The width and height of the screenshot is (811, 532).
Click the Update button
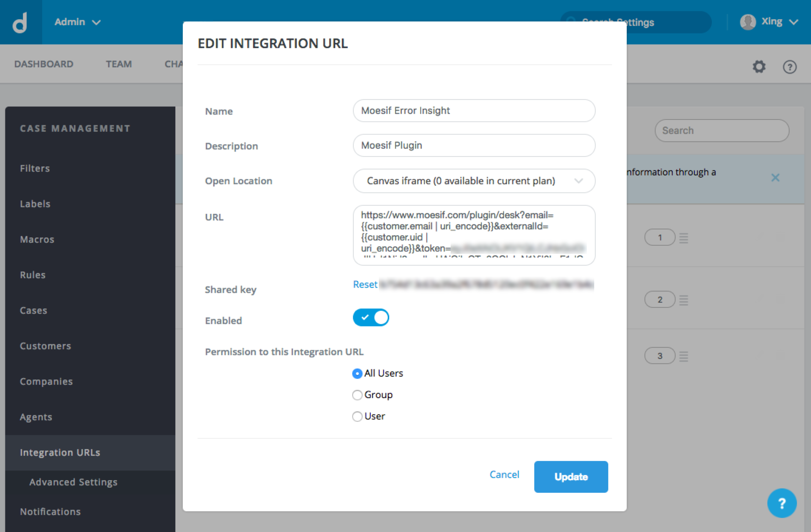[571, 477]
